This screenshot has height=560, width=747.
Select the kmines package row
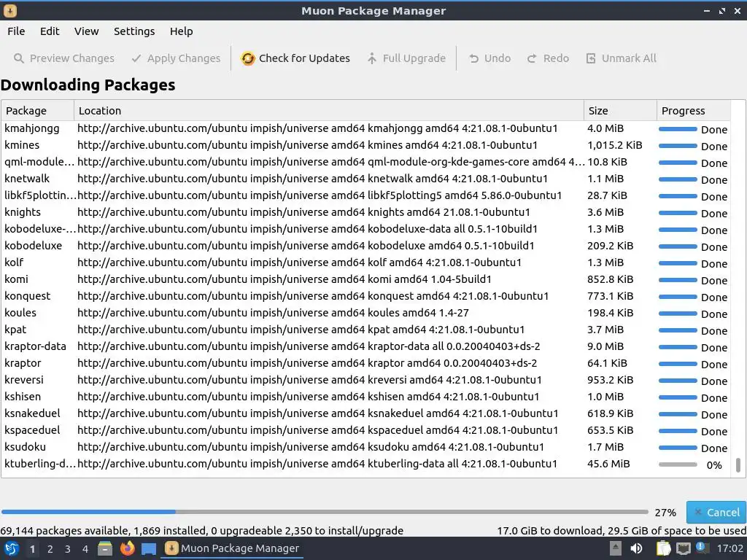pos(365,145)
